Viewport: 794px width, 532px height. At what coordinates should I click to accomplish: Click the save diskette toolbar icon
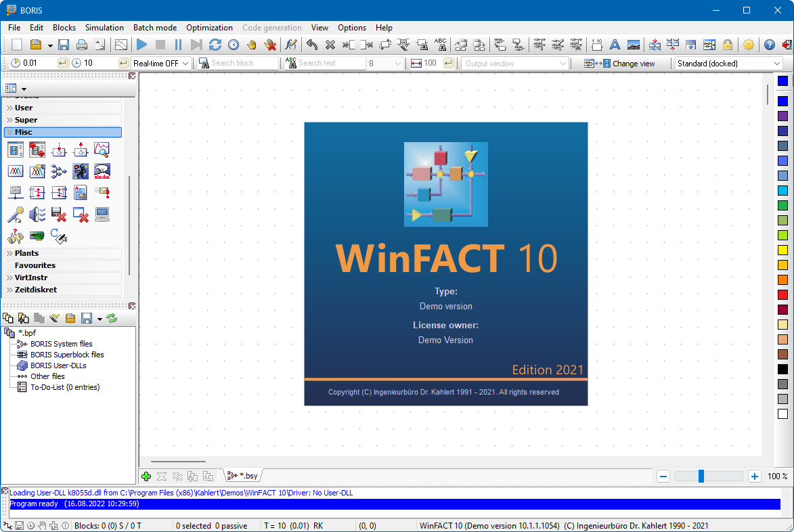pyautogui.click(x=64, y=45)
